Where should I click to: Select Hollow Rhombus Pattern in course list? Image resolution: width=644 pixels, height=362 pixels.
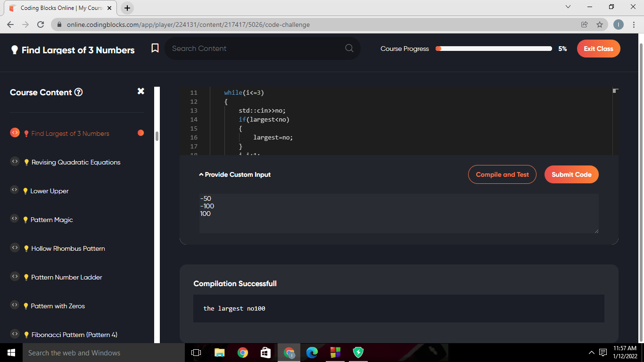pyautogui.click(x=68, y=248)
